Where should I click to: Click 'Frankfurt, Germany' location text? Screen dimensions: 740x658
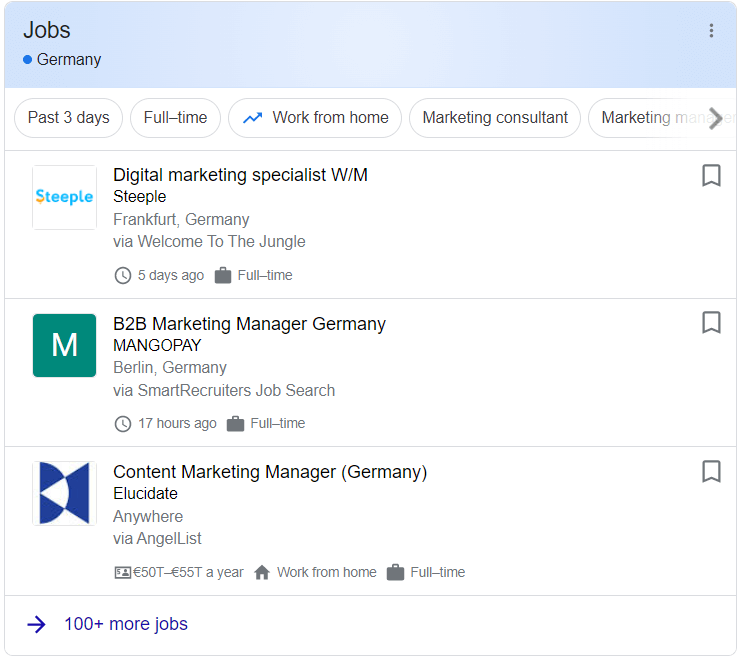click(181, 219)
